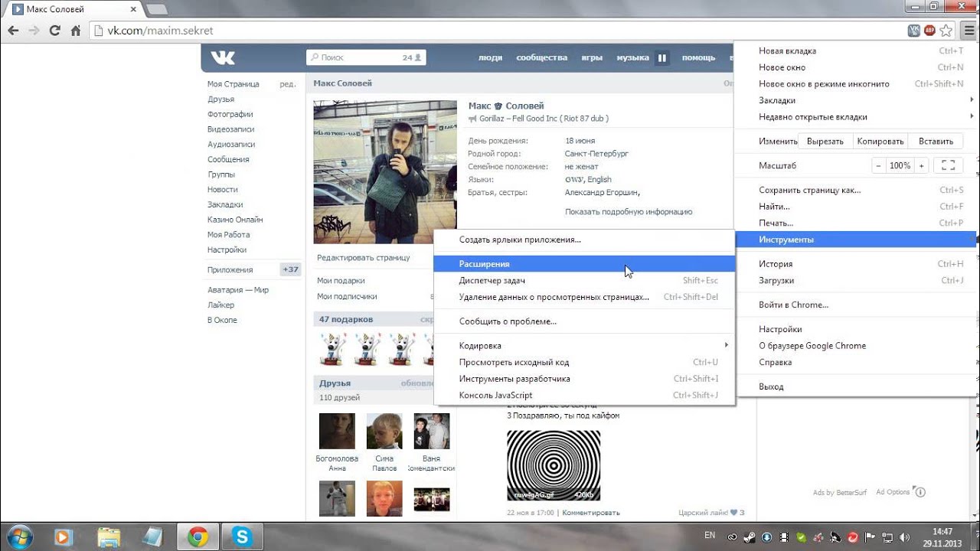Open the Windows Start button
980x551 pixels.
pyautogui.click(x=18, y=536)
